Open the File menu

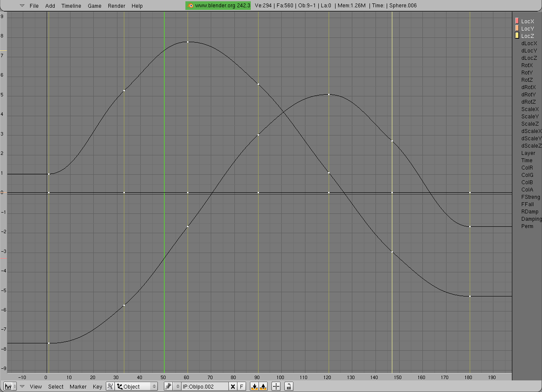click(34, 6)
